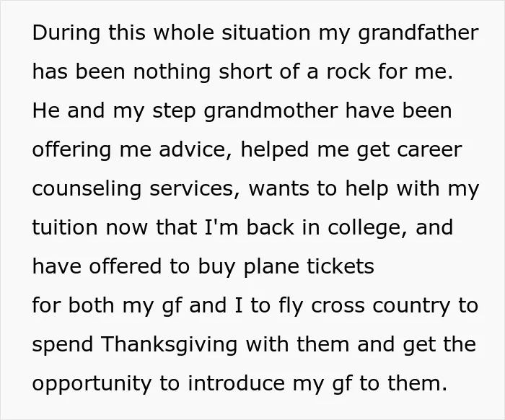Click the word "counseling"

(87, 189)
